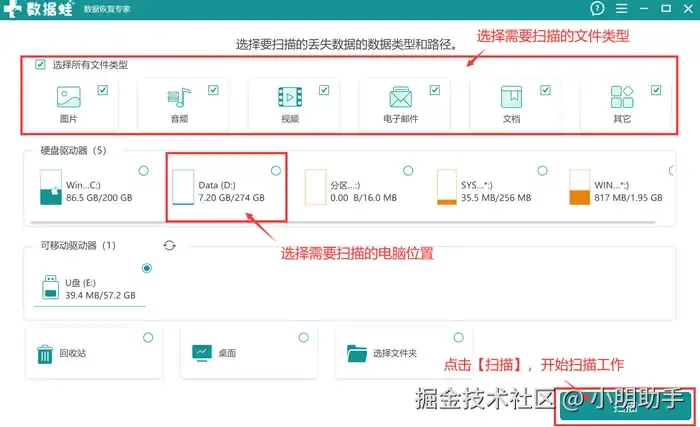
Task: Maximize the 数据蛙 window
Action: point(666,8)
